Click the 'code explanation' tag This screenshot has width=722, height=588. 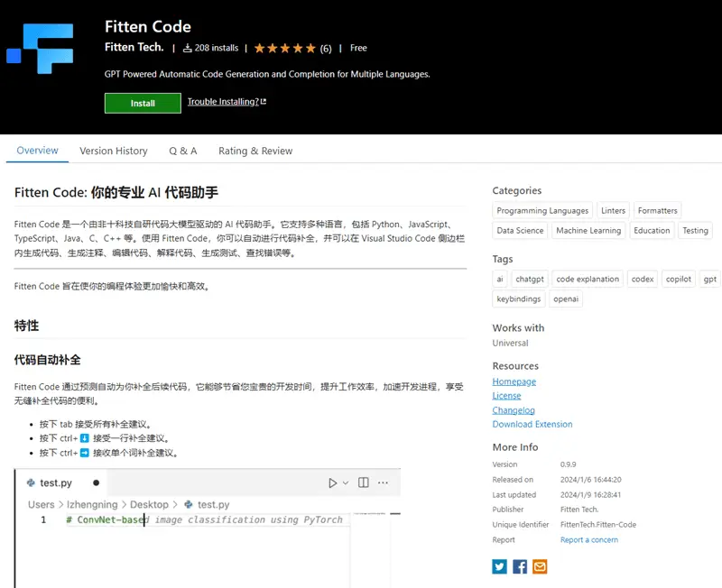click(x=588, y=279)
